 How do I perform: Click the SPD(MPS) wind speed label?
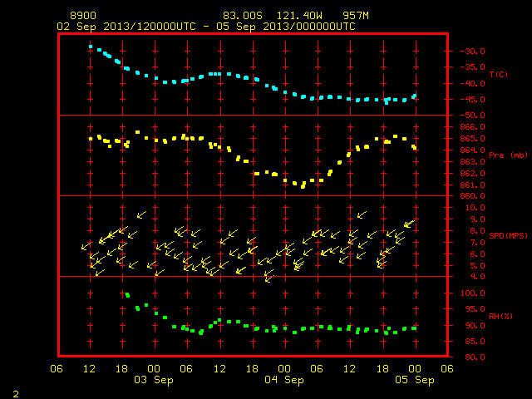[x=508, y=235]
